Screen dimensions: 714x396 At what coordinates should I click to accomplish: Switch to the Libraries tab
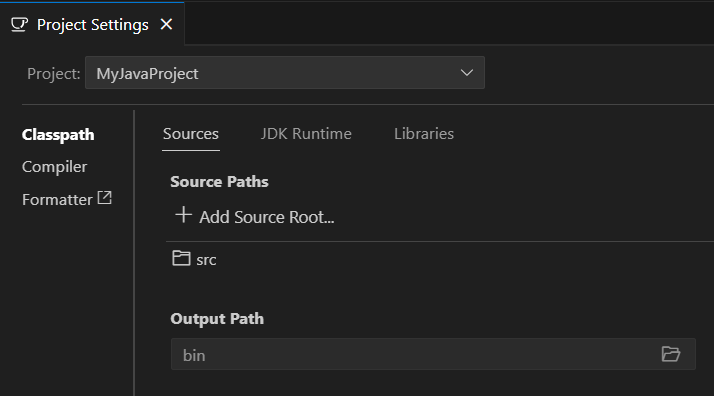click(424, 134)
